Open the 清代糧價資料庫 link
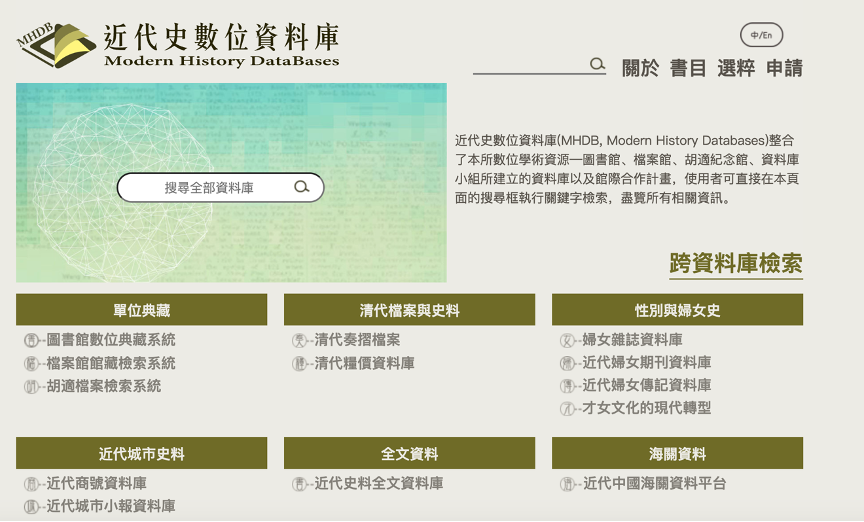Viewport: 864px width, 522px height. pos(364,363)
